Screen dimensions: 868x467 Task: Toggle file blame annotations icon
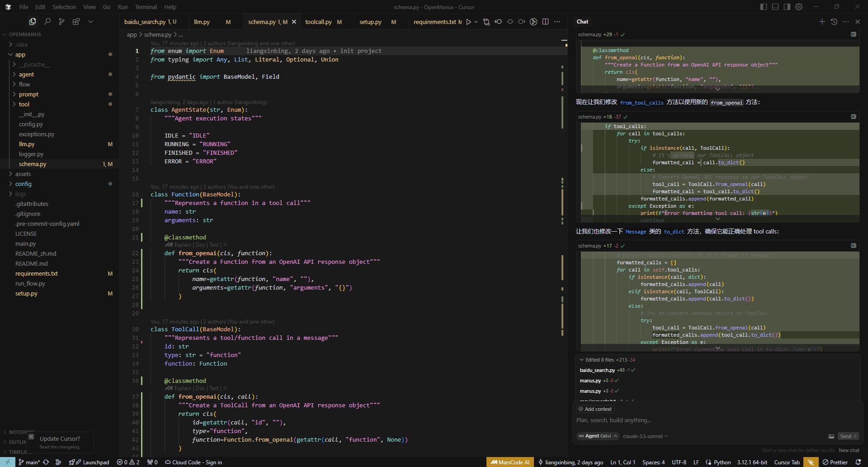click(x=533, y=22)
